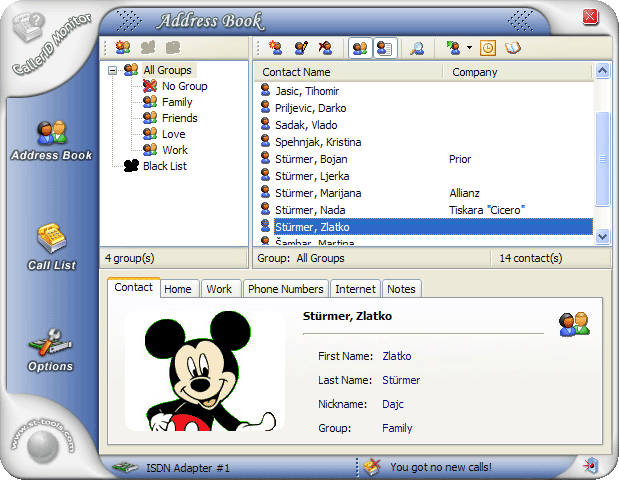Viewport: 619px width, 480px height.
Task: Select contact Stürmer, Ljerka
Action: 312,176
